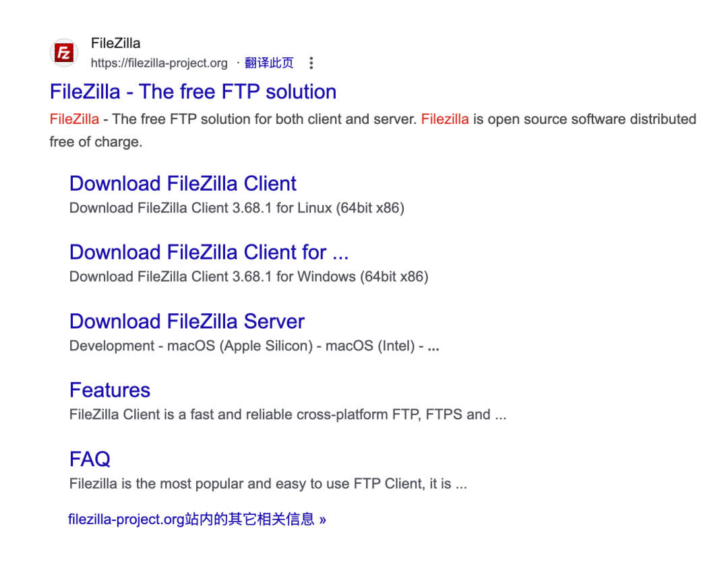The width and height of the screenshot is (728, 568).
Task: Open the Features sitelink
Action: (110, 390)
